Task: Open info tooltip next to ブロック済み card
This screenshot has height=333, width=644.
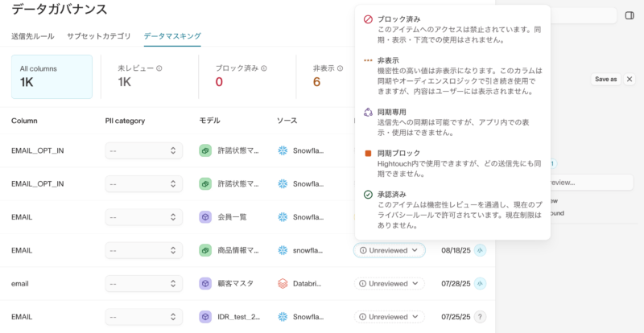Action: point(264,68)
